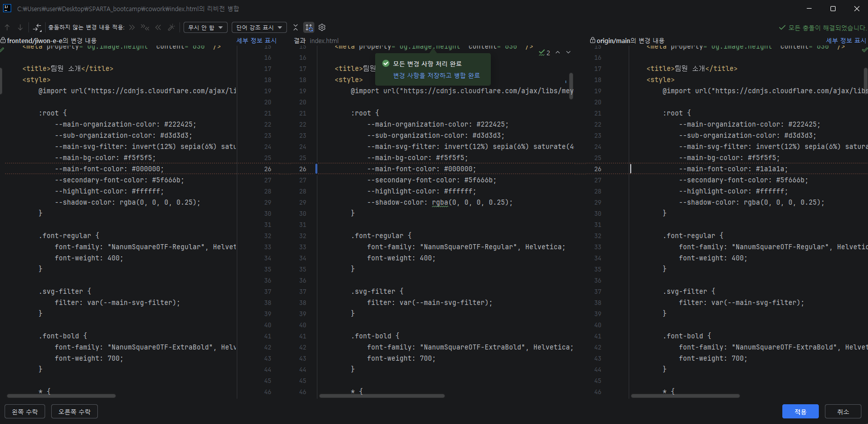Click 'font-weight: 700;' in left panel
The image size is (868, 424).
point(89,359)
